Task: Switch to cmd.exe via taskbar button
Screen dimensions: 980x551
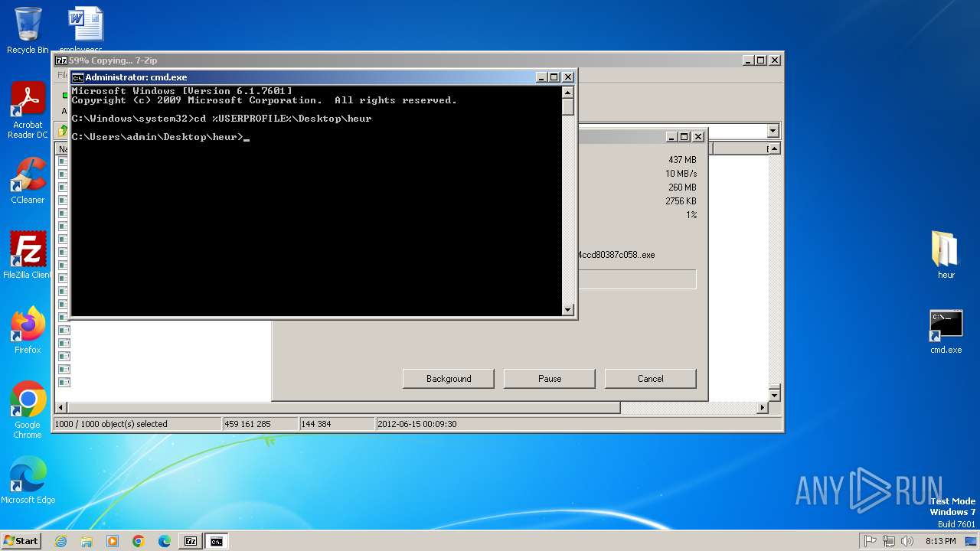Action: pyautogui.click(x=217, y=541)
